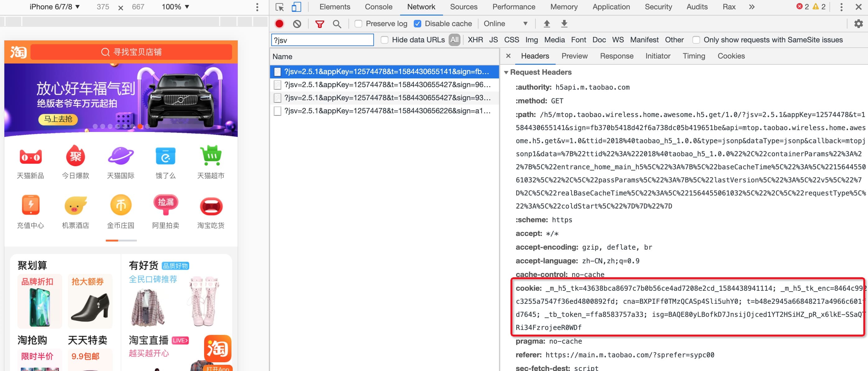Switch to the Console tab
Image resolution: width=868 pixels, height=371 pixels.
tap(378, 7)
